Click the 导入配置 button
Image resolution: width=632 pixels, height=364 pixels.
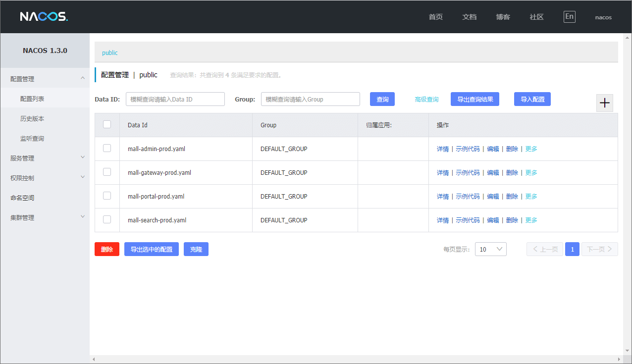coord(532,99)
